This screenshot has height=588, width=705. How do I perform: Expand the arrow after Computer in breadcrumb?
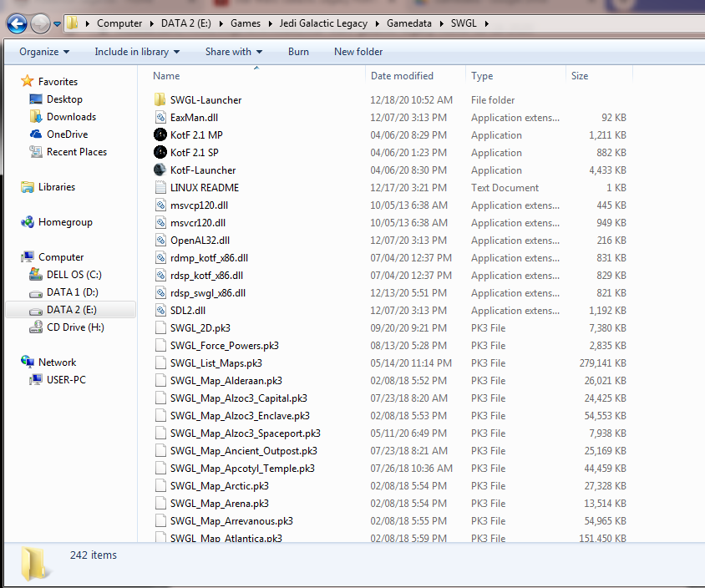(151, 24)
